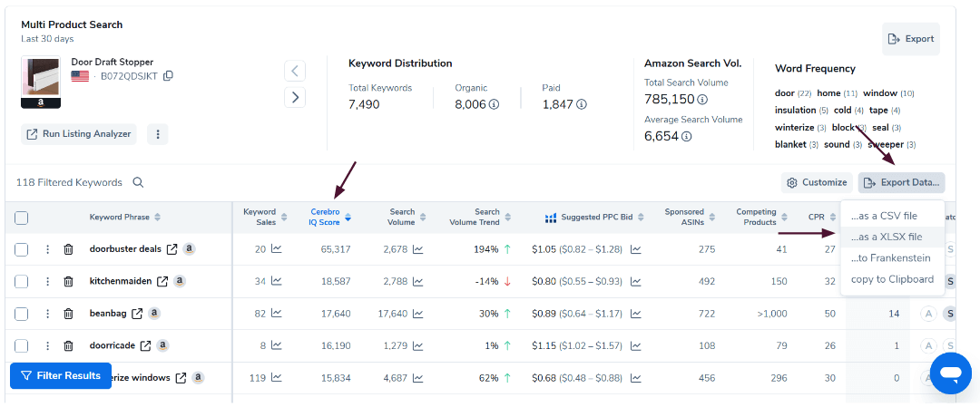Select all keywords with header checkbox
Screen dimensions: 980x417
pyautogui.click(x=22, y=218)
